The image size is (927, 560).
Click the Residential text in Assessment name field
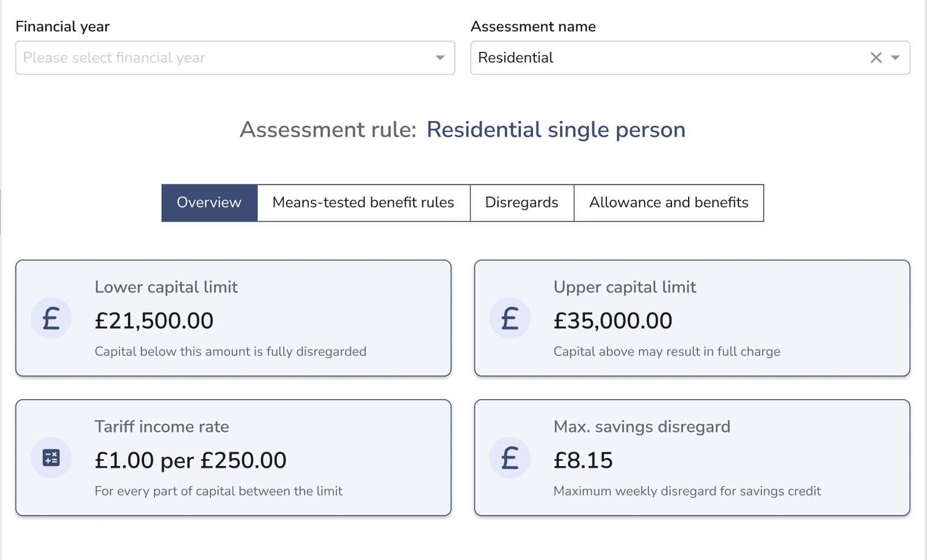516,58
